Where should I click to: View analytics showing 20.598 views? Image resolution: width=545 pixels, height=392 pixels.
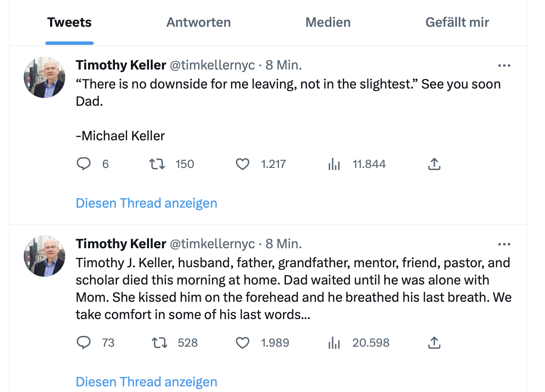pyautogui.click(x=334, y=343)
